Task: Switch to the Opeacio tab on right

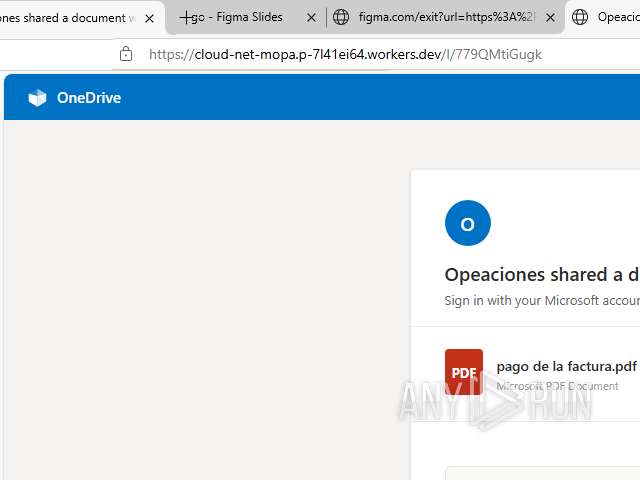Action: [x=604, y=17]
